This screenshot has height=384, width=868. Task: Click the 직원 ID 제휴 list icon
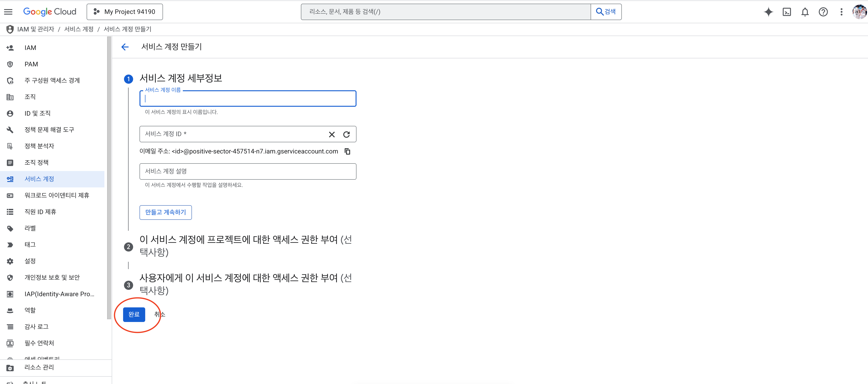[10, 212]
